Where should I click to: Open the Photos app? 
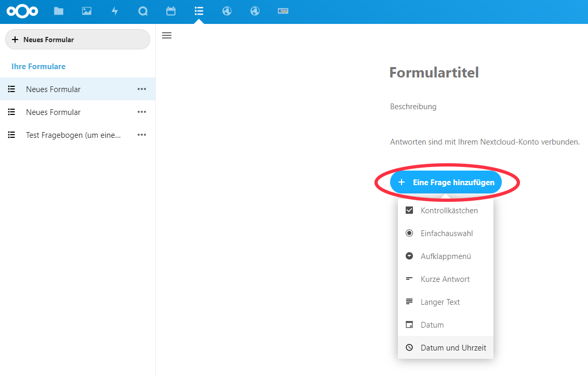(x=86, y=10)
